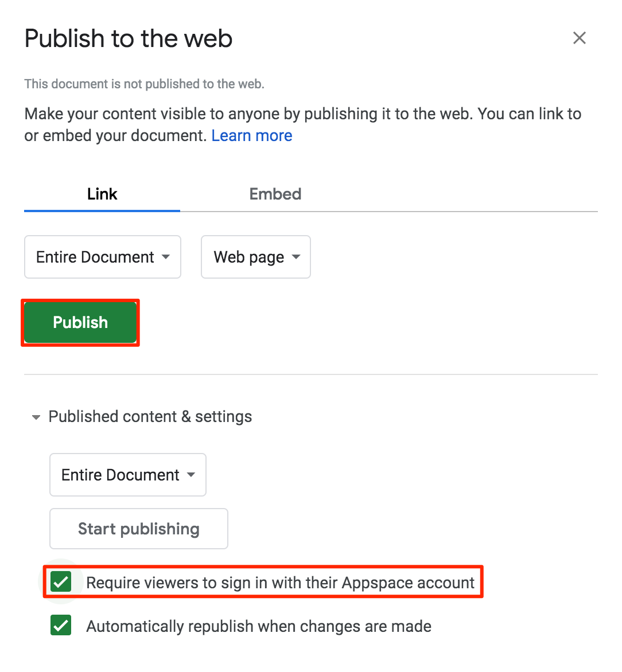Screen dimensions: 622x672
Task: Click the green checkmark icon for auto republish
Action: (60, 626)
